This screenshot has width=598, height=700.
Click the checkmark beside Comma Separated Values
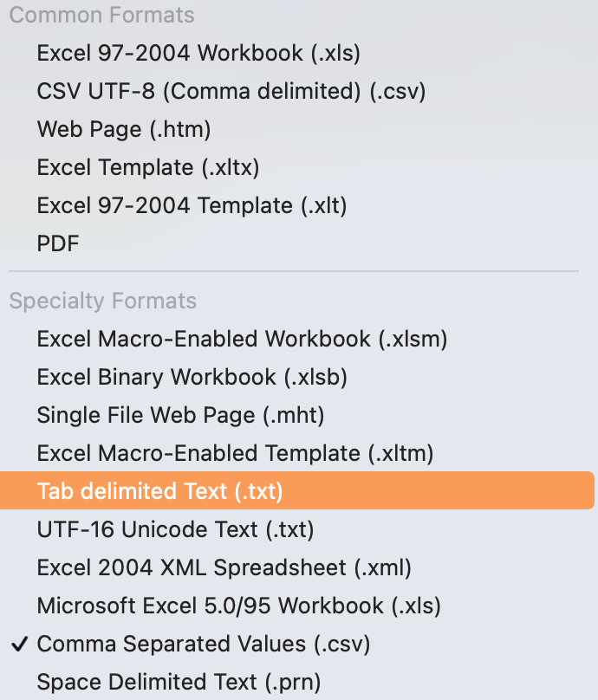(x=18, y=644)
